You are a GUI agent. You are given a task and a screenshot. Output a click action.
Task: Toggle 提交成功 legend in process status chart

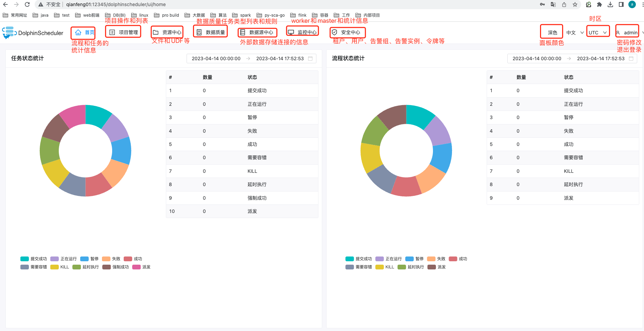coord(359,259)
